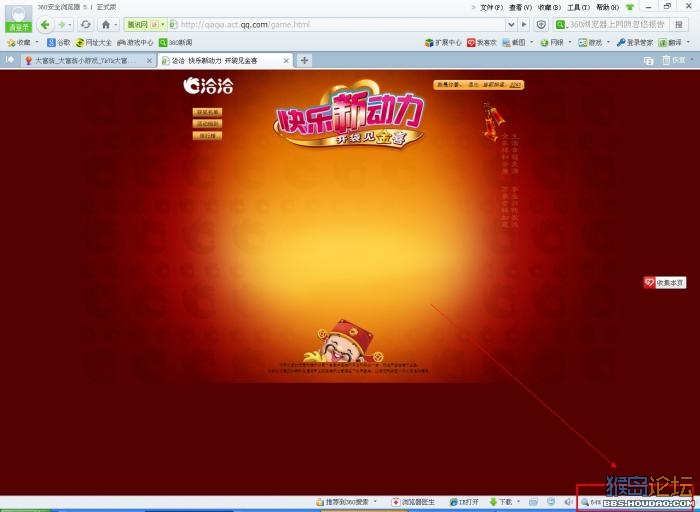The height and width of the screenshot is (512, 700).
Task: Expand the 截图 dropdown arrow
Action: pos(532,42)
